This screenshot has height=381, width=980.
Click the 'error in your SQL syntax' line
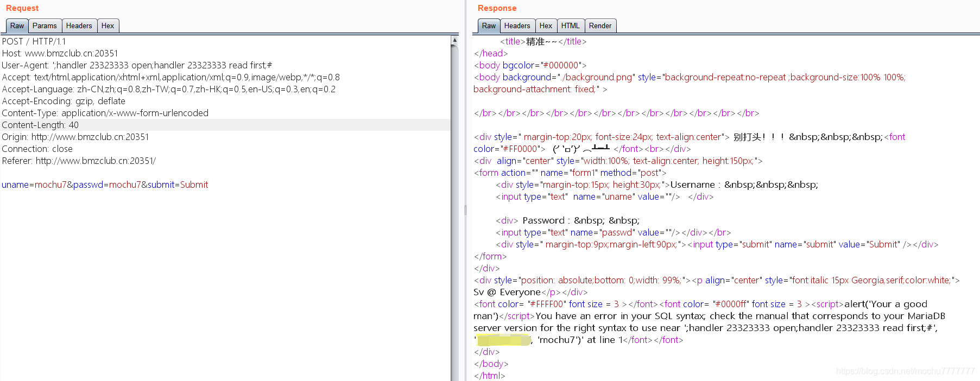click(709, 316)
